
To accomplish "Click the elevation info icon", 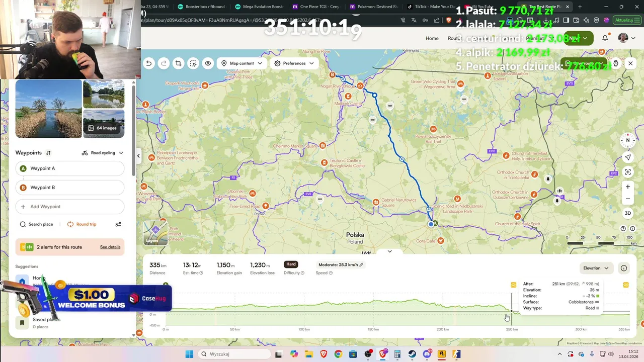I will (x=624, y=268).
